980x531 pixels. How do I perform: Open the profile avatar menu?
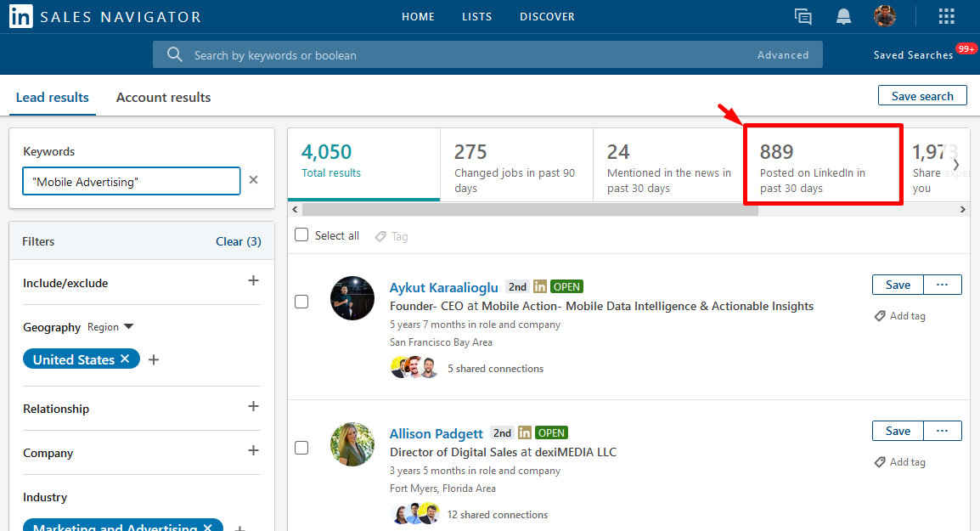[x=884, y=16]
